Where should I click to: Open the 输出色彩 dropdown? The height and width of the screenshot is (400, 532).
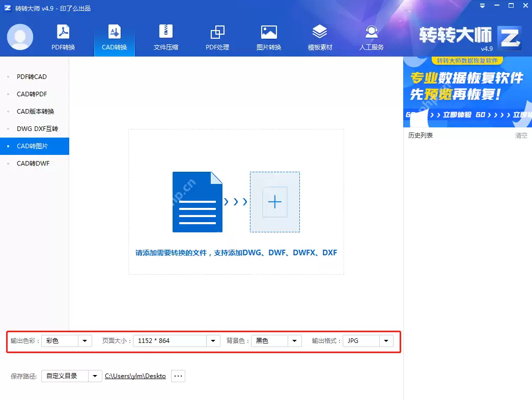coord(85,340)
